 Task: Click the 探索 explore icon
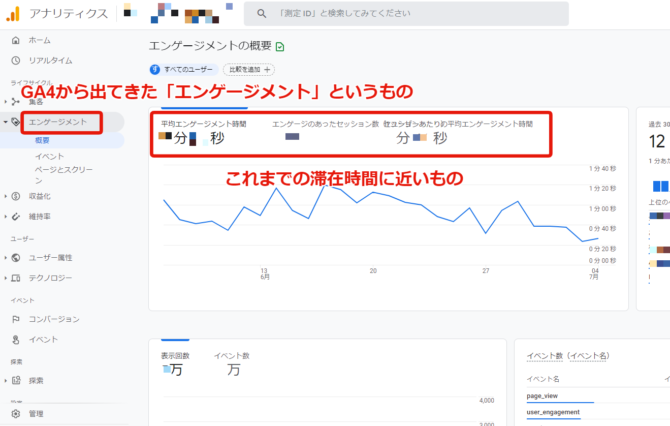click(x=16, y=381)
